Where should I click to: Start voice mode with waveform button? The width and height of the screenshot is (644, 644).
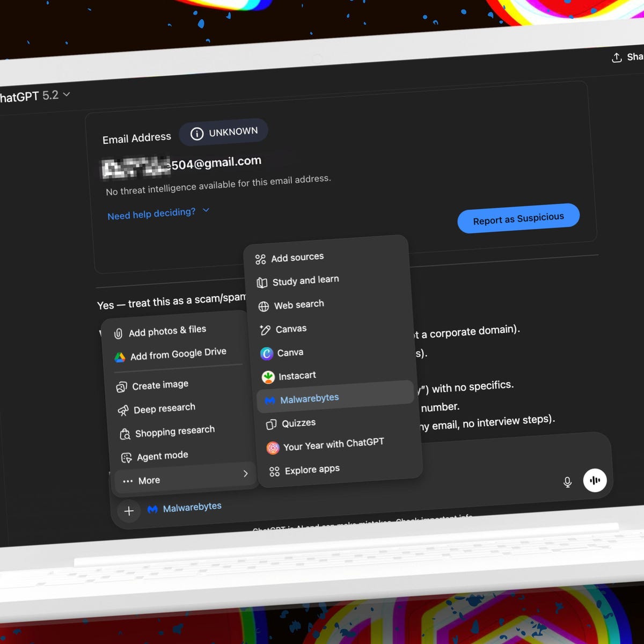click(x=595, y=480)
